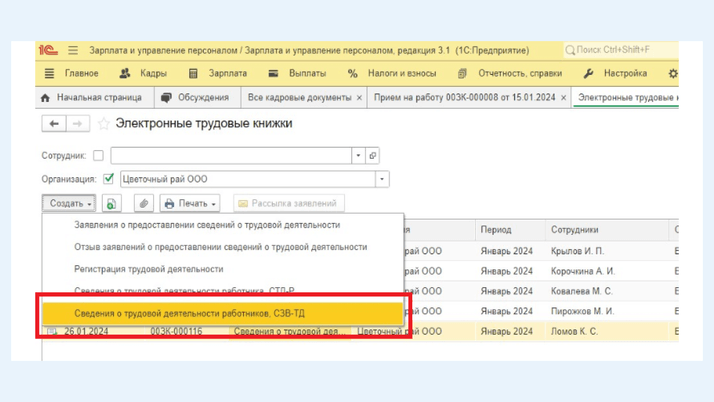Uncheck the Организация filter checkbox

point(108,179)
